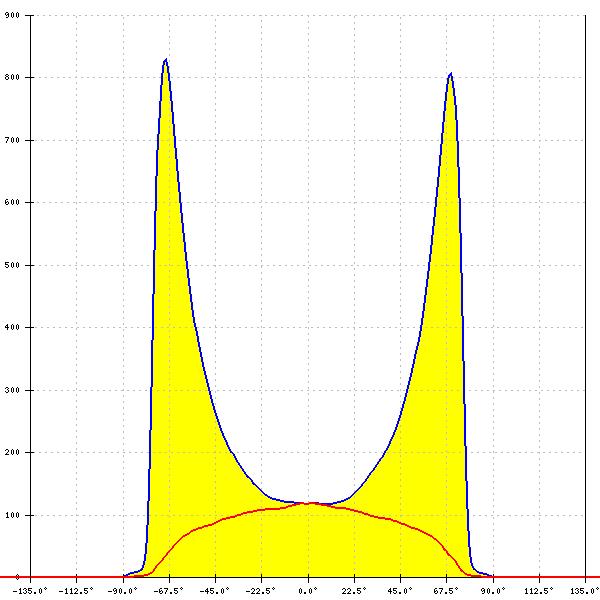Click the 500 vertical axis label
This screenshot has height=600, width=600.
(x=12, y=265)
